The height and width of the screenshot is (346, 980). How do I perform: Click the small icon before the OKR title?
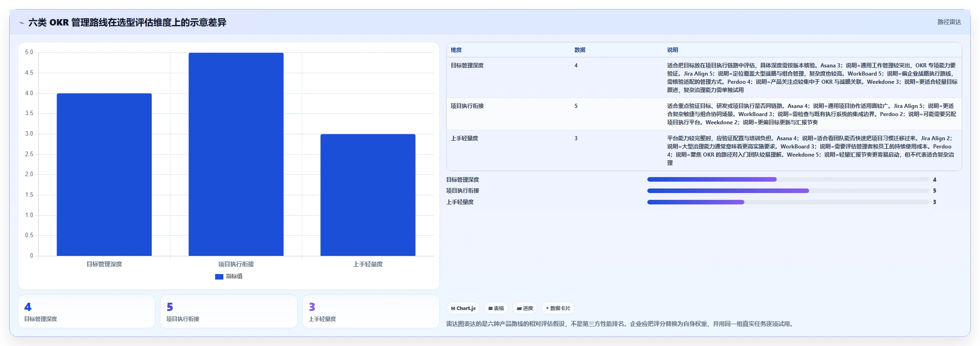(21, 23)
